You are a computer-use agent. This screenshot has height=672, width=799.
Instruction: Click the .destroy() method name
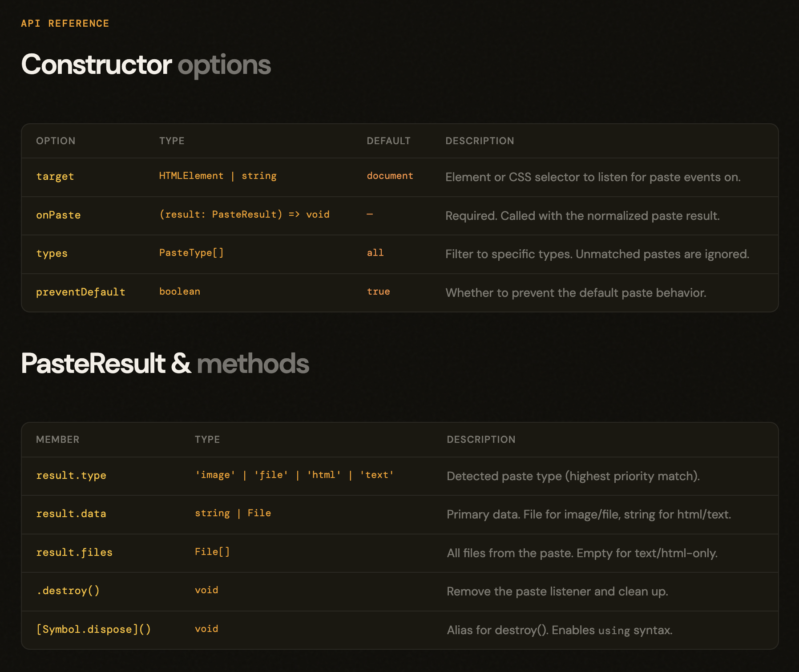point(68,591)
